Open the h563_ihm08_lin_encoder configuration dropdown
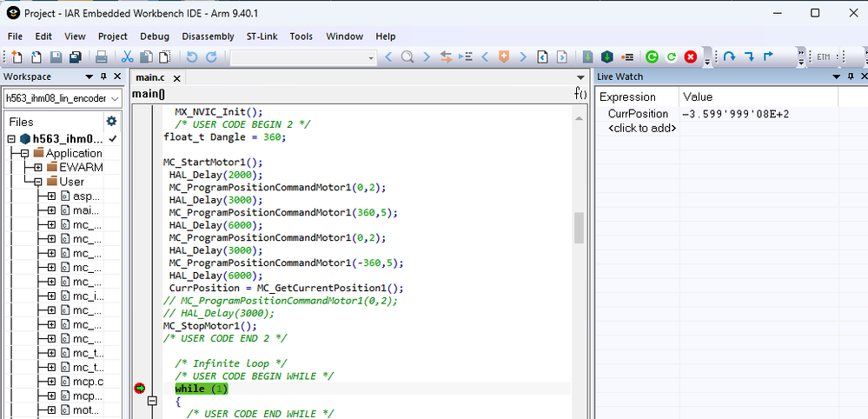Screen dimensions: 868x419 (x=113, y=98)
